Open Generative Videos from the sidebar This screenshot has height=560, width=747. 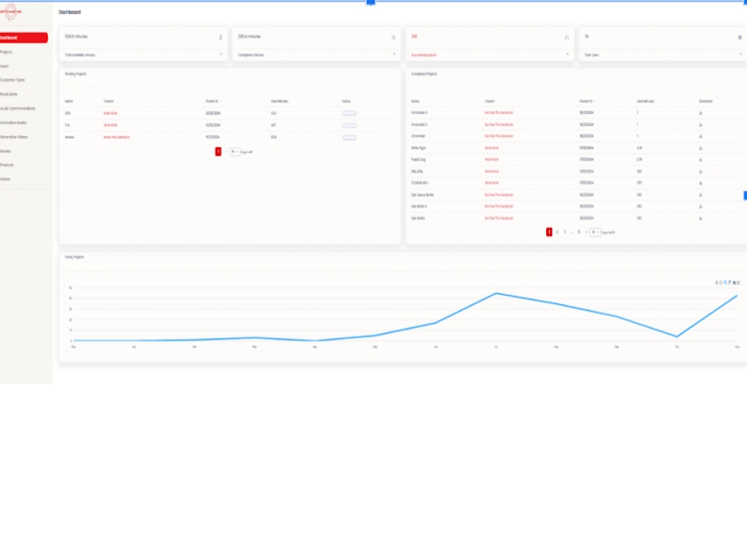pyautogui.click(x=16, y=135)
